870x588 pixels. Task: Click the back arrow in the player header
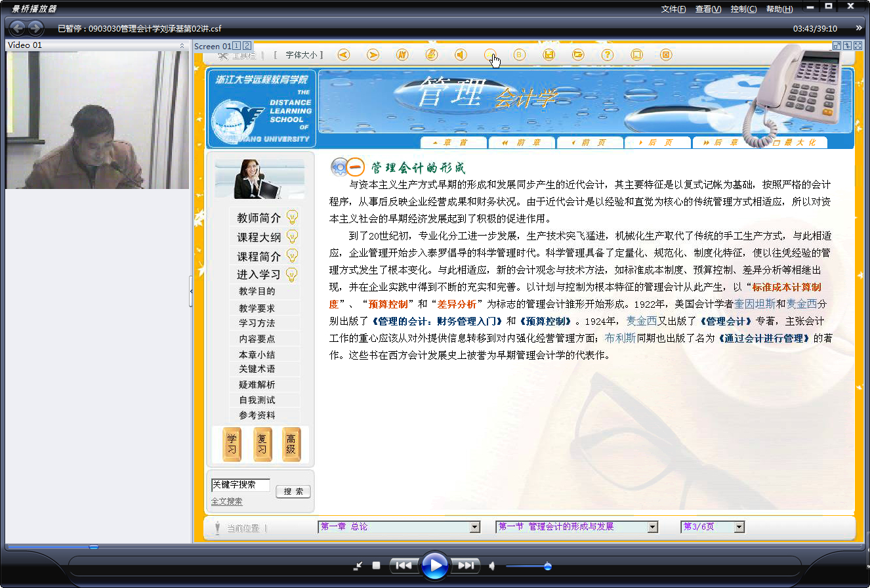tap(18, 28)
